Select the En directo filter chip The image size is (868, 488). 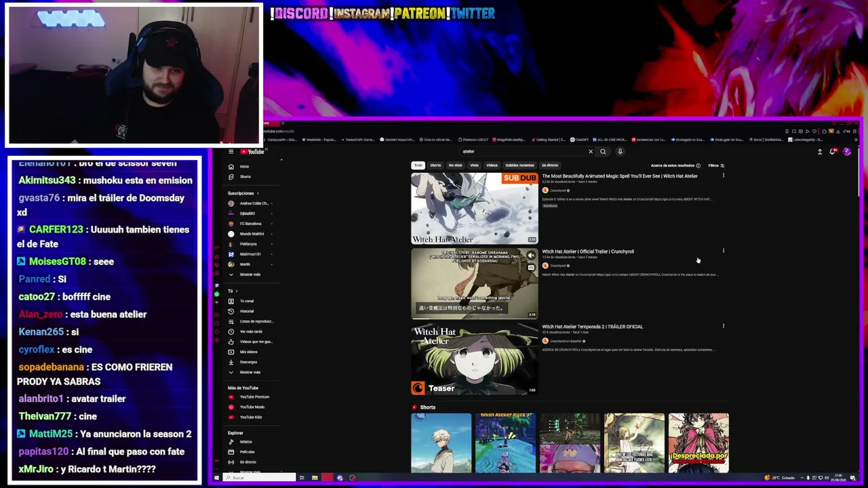(550, 165)
